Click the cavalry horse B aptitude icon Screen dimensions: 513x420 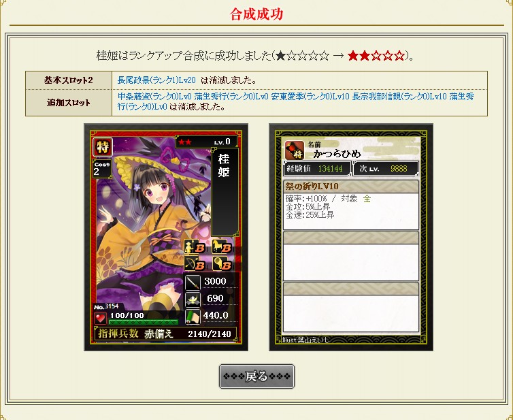pyautogui.click(x=222, y=247)
